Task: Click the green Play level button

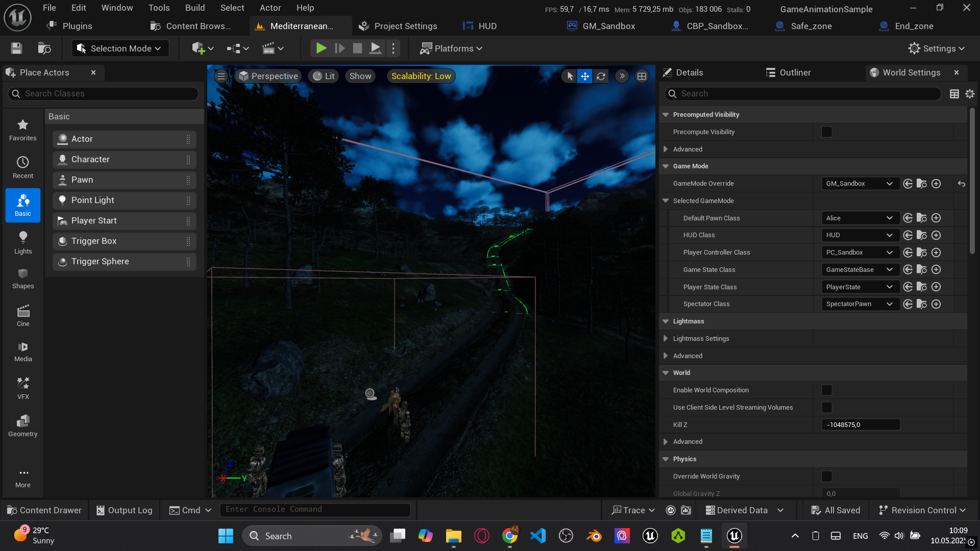Action: (321, 48)
